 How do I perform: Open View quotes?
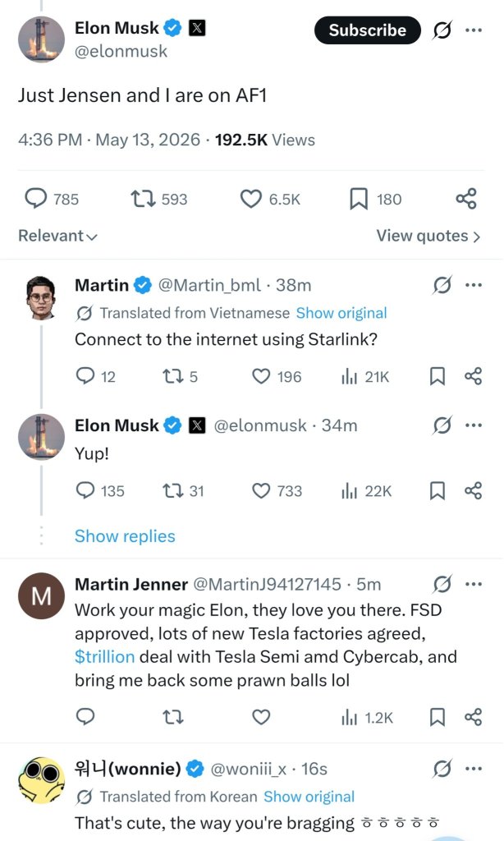click(x=428, y=236)
